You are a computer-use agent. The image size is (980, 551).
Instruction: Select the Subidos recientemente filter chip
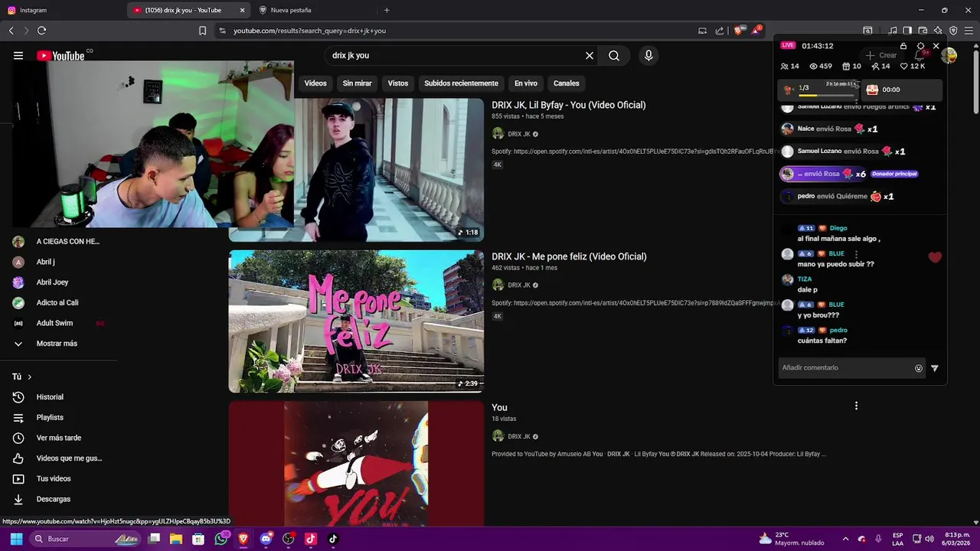(x=461, y=83)
